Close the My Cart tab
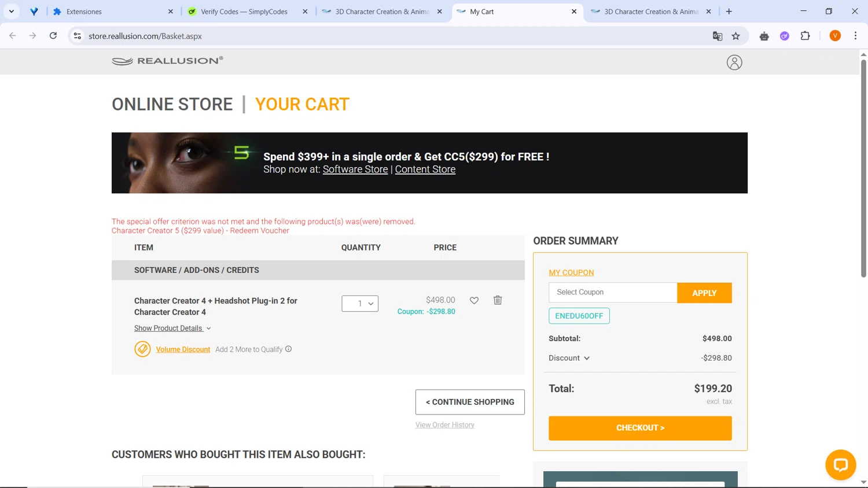 coord(574,12)
